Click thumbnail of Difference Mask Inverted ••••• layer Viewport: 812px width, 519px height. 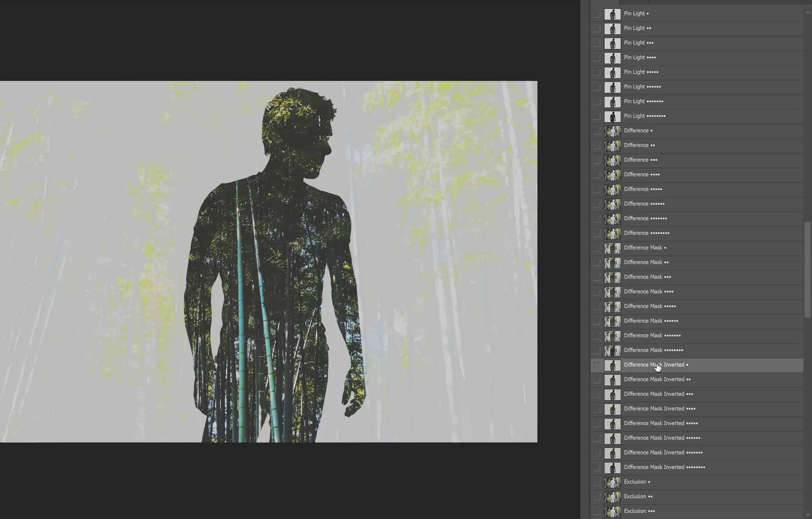click(x=612, y=424)
